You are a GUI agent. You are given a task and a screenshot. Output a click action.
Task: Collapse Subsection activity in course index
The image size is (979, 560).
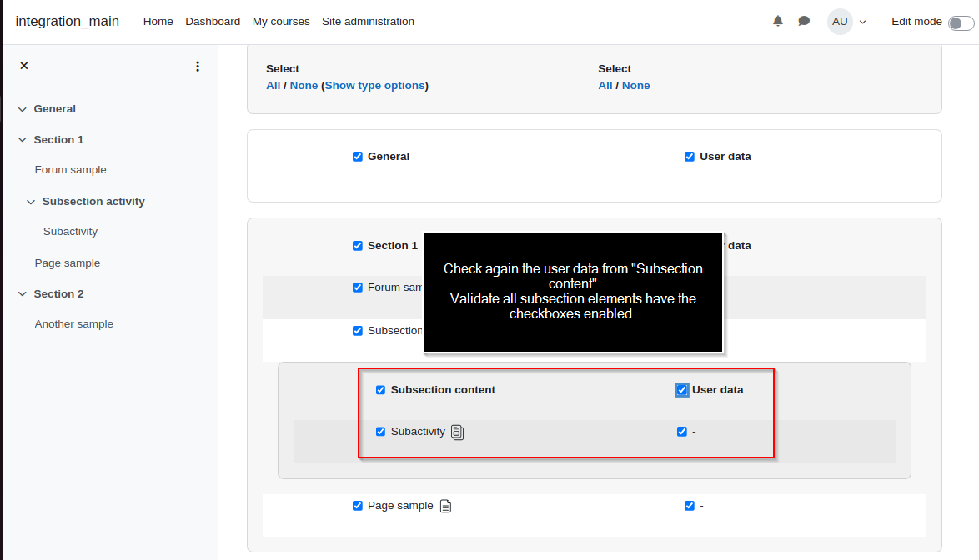pyautogui.click(x=31, y=202)
